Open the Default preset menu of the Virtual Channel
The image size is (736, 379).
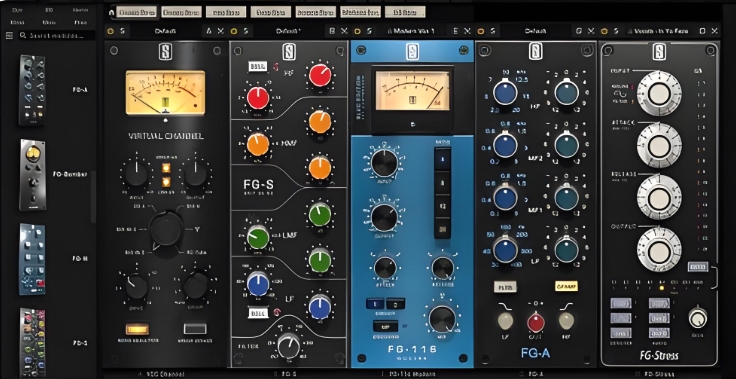click(x=165, y=31)
